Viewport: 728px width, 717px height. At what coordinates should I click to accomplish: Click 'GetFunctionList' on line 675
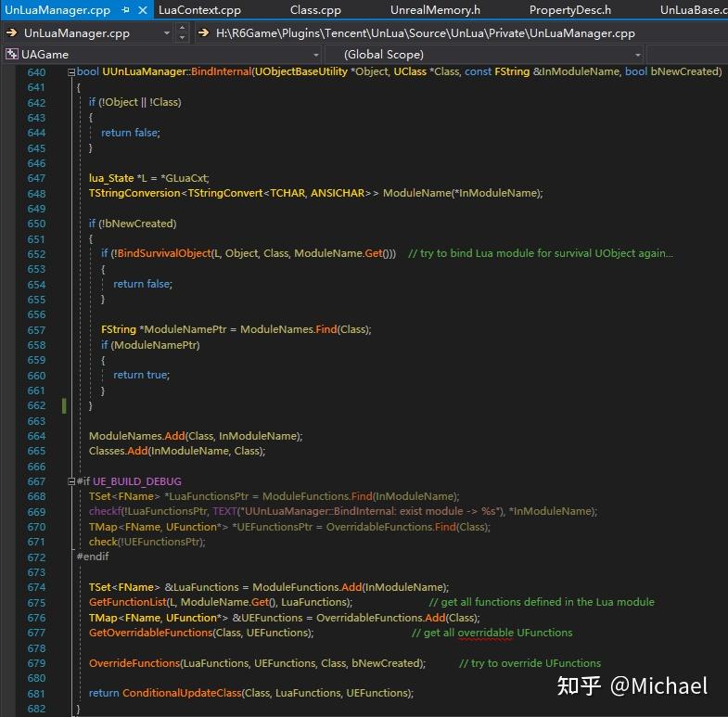click(x=128, y=602)
